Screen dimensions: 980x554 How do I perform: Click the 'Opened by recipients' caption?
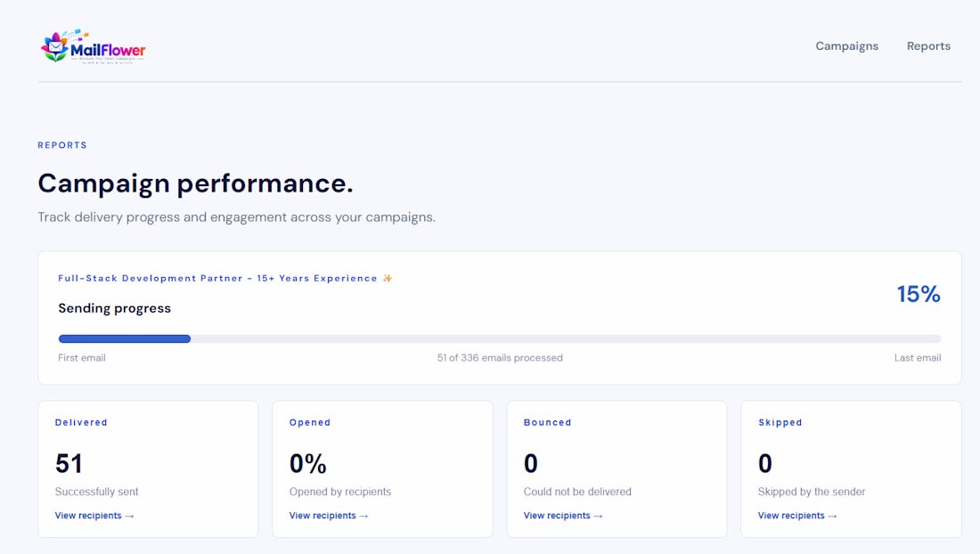coord(340,492)
